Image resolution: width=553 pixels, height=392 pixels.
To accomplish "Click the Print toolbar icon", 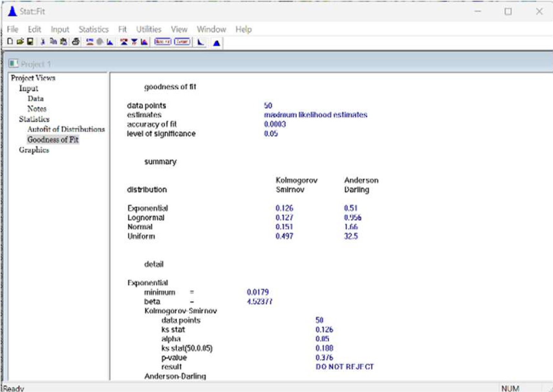I will (x=76, y=42).
